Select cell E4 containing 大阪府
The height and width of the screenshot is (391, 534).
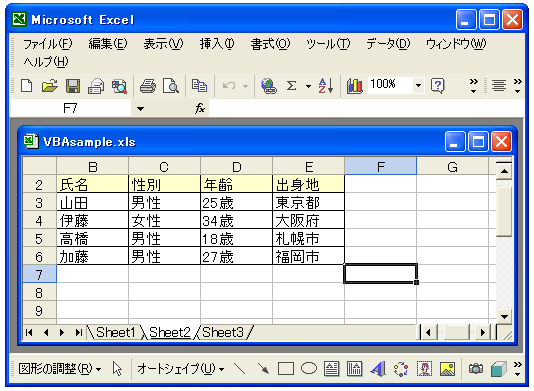308,221
